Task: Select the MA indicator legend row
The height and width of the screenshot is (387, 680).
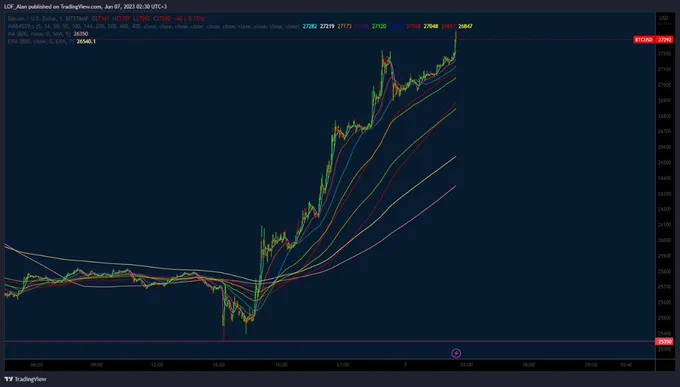Action: (x=48, y=34)
